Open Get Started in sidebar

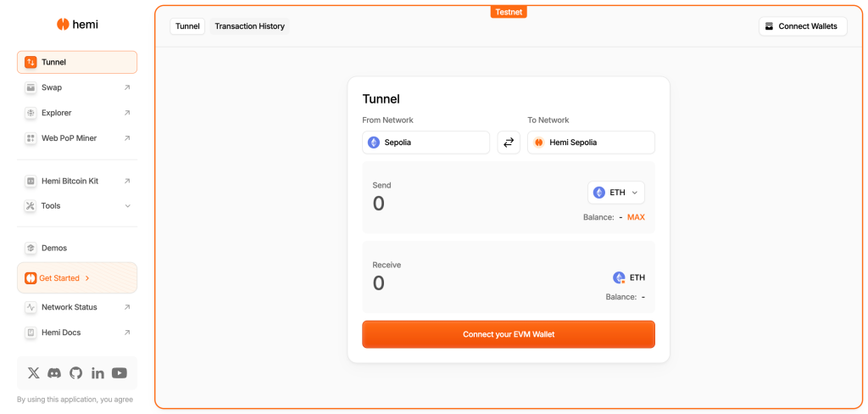point(76,278)
